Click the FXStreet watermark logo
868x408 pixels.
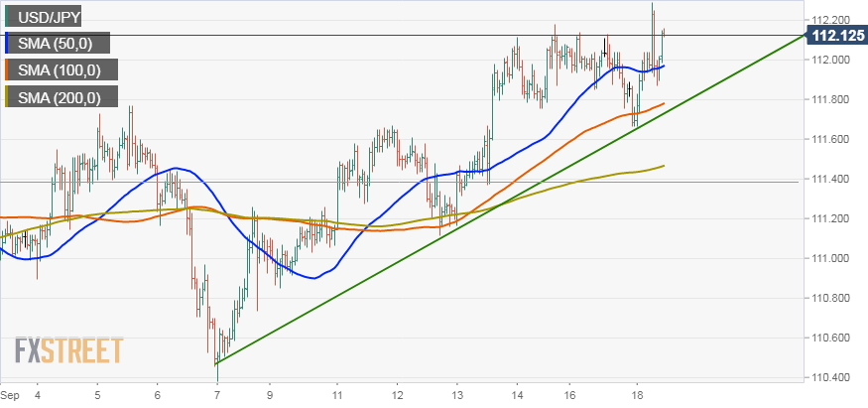click(x=68, y=350)
